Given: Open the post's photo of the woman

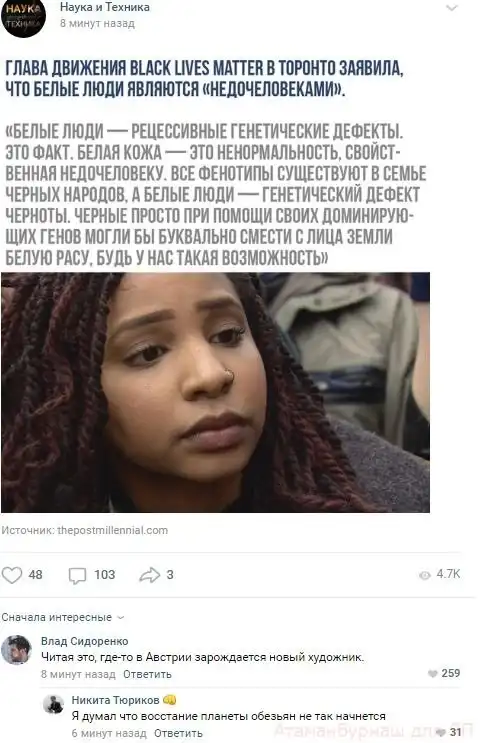Looking at the screenshot, I should click(x=216, y=392).
